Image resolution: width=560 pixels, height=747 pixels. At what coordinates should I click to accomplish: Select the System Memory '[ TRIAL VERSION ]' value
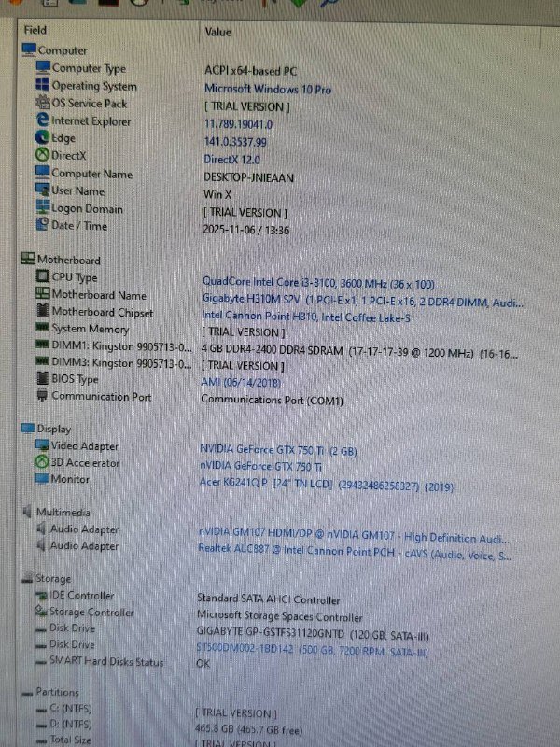(244, 332)
